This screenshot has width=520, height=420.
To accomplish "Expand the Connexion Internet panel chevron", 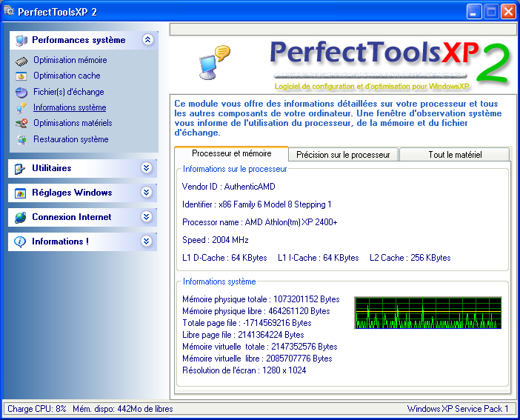I will (146, 216).
